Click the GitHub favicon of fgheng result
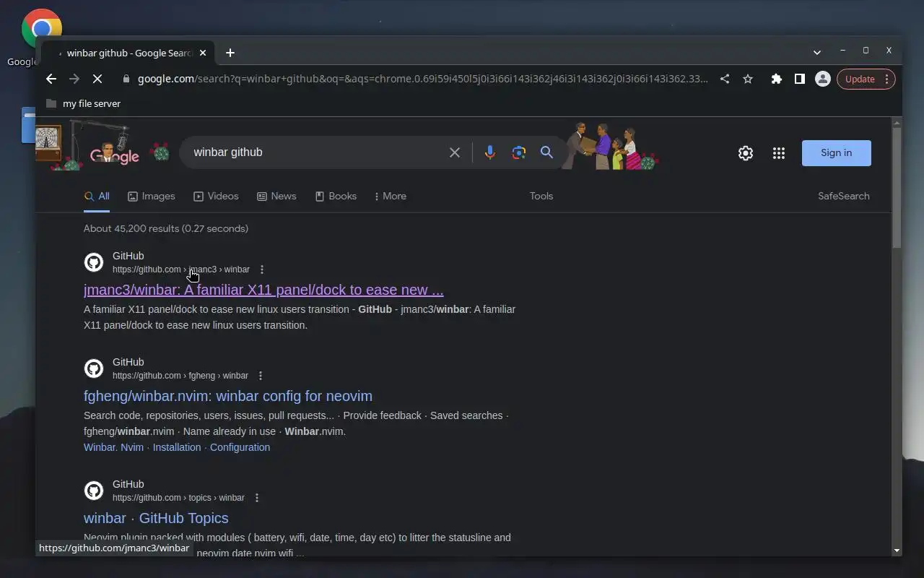The image size is (924, 578). [x=94, y=368]
